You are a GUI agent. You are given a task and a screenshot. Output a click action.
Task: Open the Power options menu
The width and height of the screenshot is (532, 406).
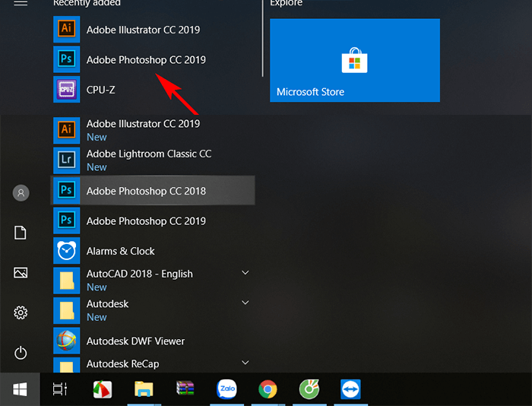21,353
